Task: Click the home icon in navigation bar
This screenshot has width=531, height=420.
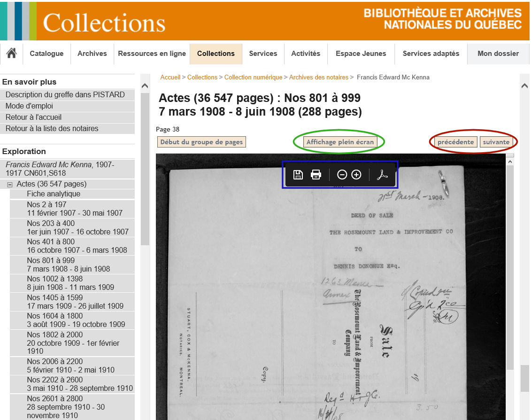Action: [11, 54]
